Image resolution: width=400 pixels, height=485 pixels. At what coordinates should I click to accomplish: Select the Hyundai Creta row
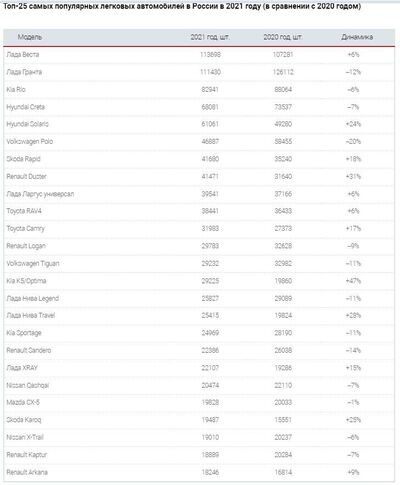click(x=199, y=107)
